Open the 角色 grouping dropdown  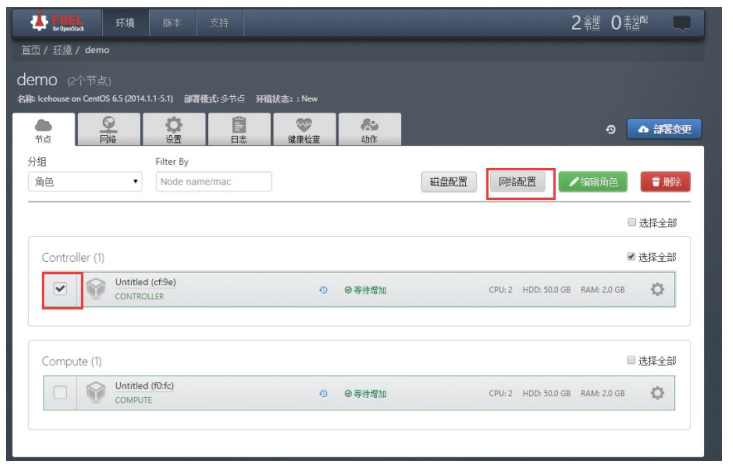pos(85,182)
